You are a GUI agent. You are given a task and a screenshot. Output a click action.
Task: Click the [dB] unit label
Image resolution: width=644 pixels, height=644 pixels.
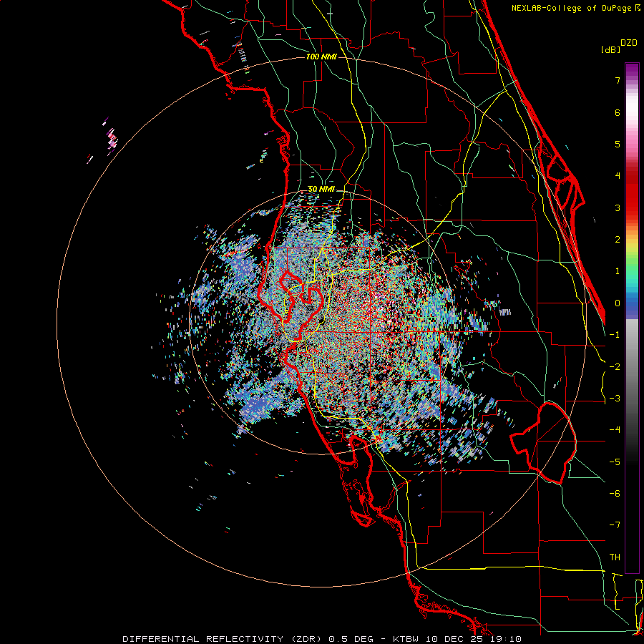610,49
